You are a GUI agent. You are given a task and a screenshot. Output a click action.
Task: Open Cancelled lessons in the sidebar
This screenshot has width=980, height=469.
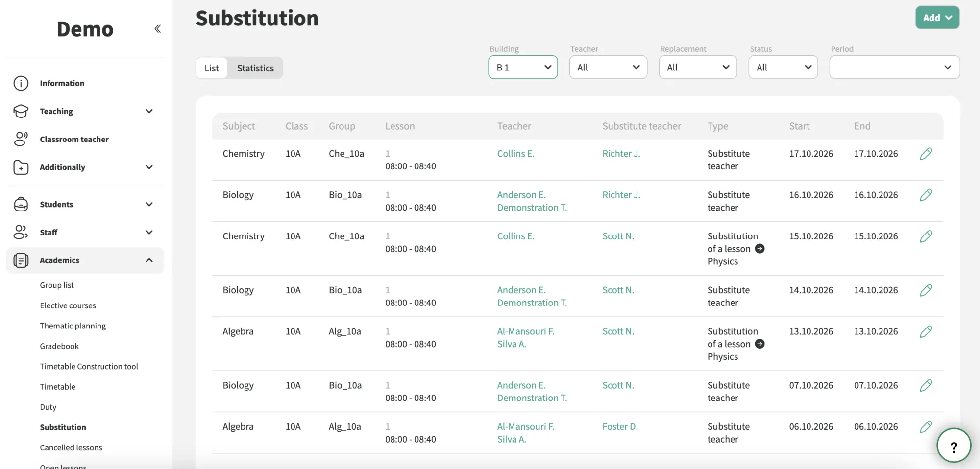71,448
